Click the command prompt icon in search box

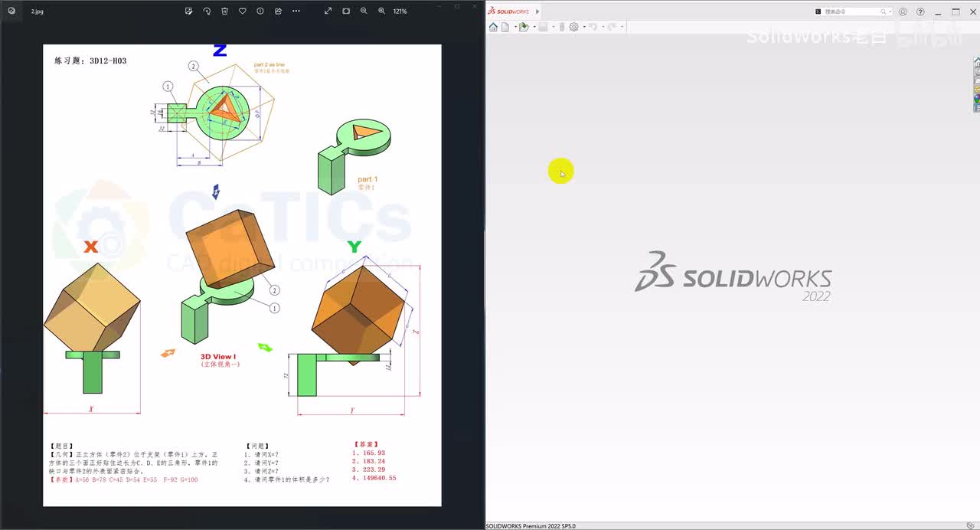coord(818,11)
